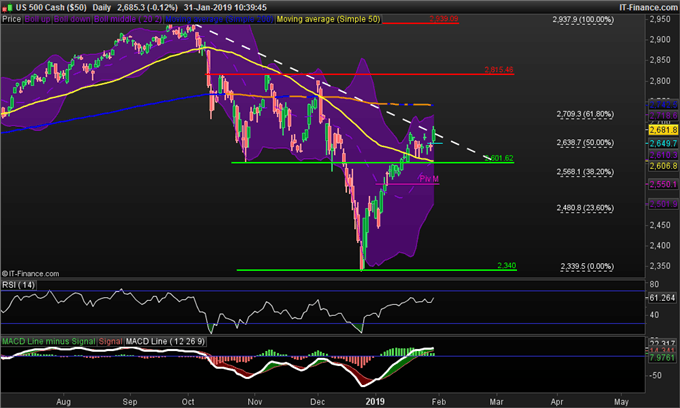Select the 2,550.1 price axis tag

point(663,184)
